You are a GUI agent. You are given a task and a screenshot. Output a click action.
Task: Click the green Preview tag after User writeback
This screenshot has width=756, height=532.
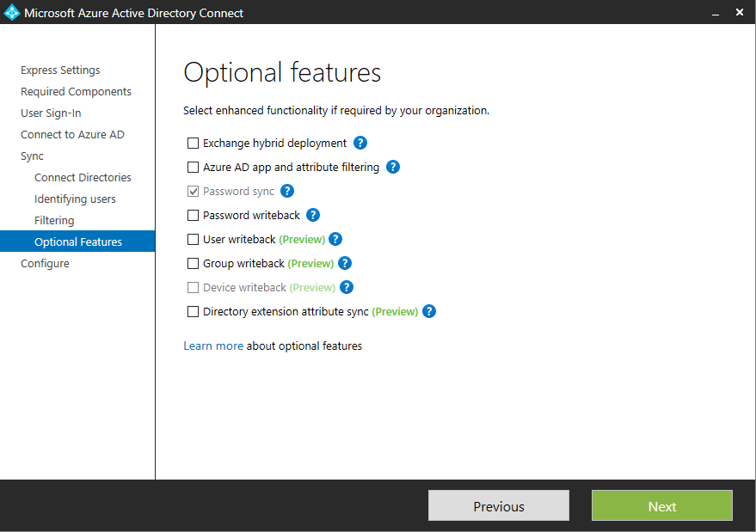click(302, 240)
